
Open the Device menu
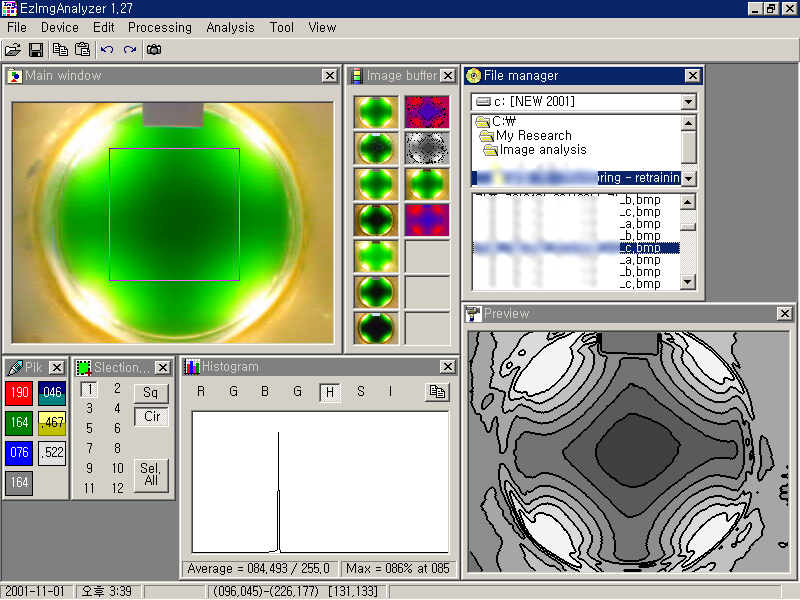60,28
